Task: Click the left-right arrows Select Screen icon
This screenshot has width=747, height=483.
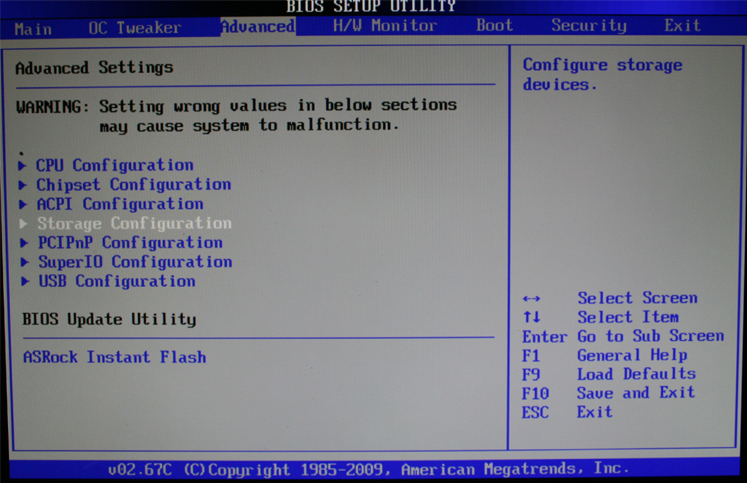Action: pos(531,299)
